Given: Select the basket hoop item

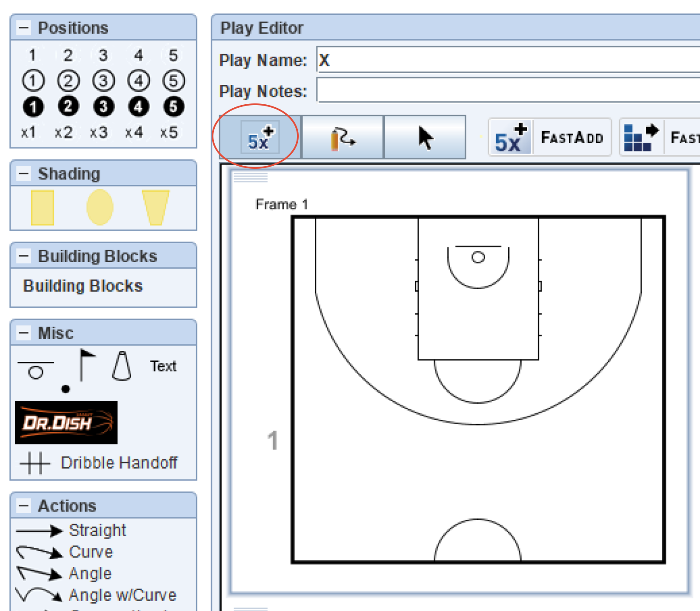Looking at the screenshot, I should click(x=35, y=370).
